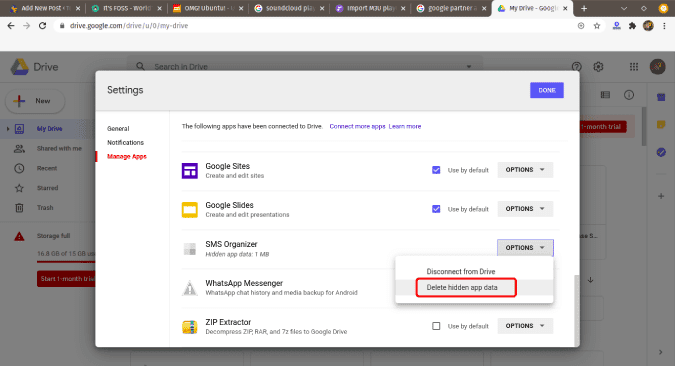
Task: Click the WhatsApp Messenger app icon
Action: [x=189, y=288]
